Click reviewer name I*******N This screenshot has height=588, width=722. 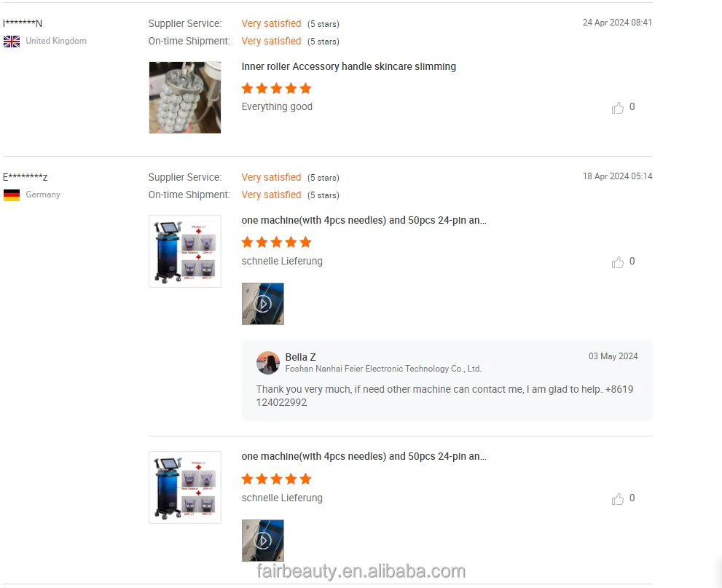23,23
